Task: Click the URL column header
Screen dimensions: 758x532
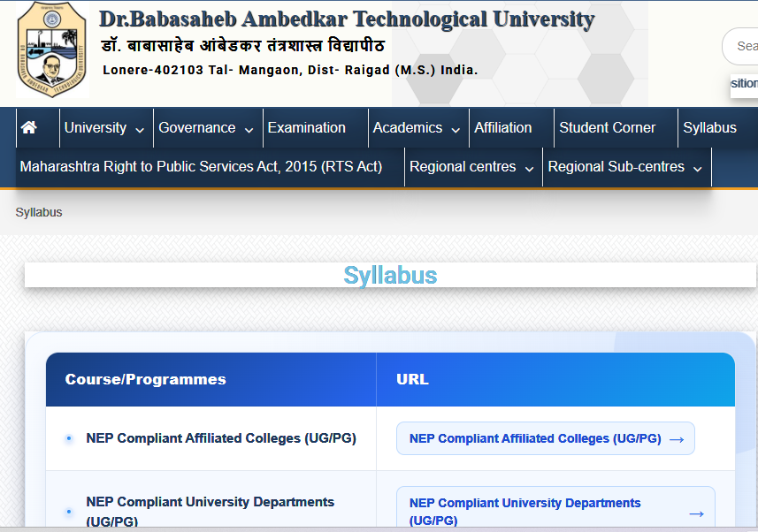Action: tap(412, 380)
